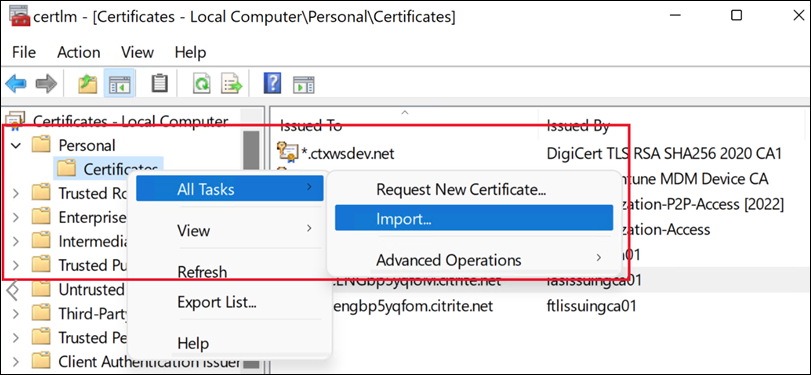Click DigiCert TLS RSA SHA256 2020 CA1 cell

pyautogui.click(x=664, y=153)
